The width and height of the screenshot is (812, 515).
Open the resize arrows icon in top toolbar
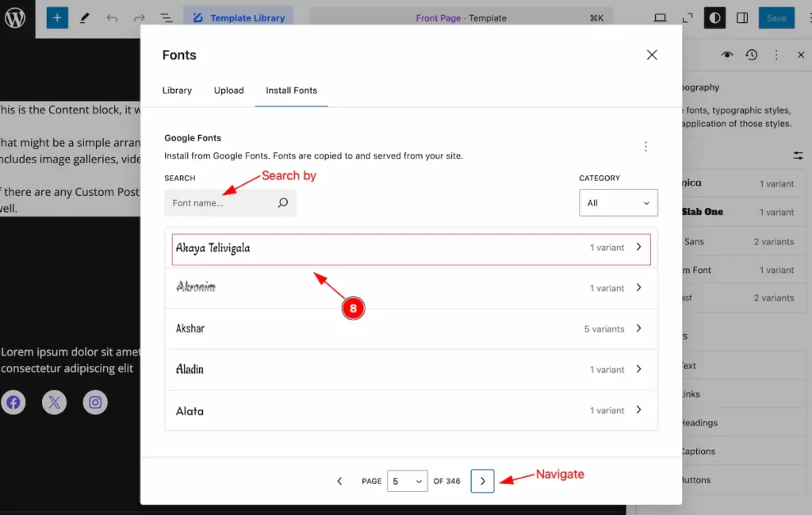[688, 18]
